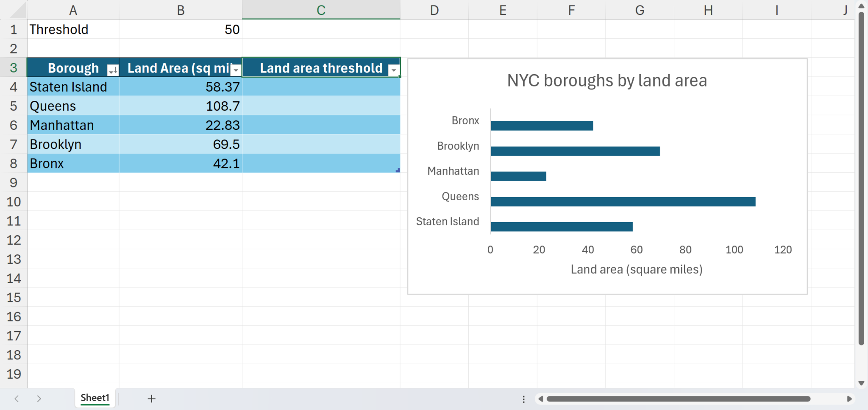The image size is (868, 410).
Task: Click the three-dot sheet bar options handle
Action: click(x=523, y=399)
